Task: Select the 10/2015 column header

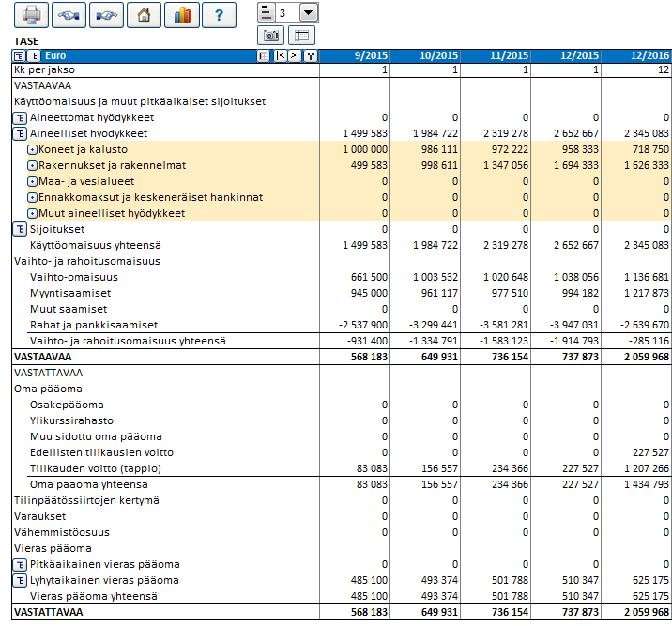Action: [x=425, y=55]
